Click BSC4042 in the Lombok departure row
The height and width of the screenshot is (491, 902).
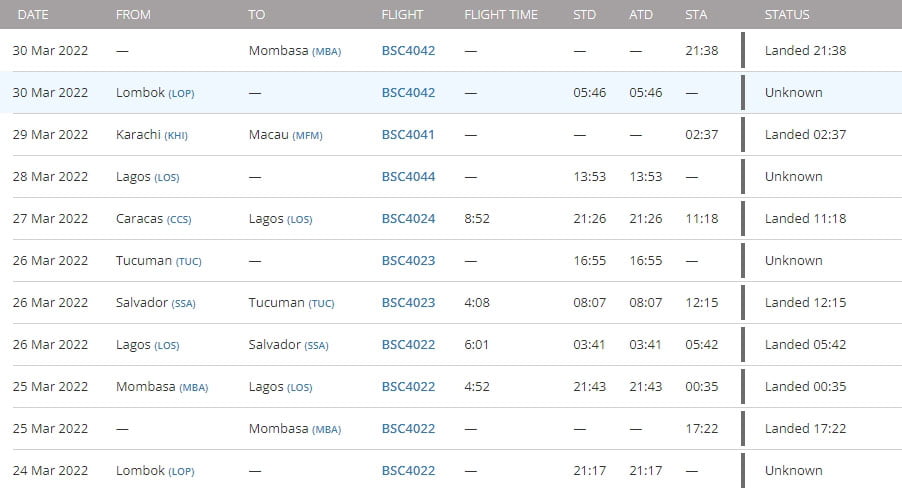tap(408, 92)
